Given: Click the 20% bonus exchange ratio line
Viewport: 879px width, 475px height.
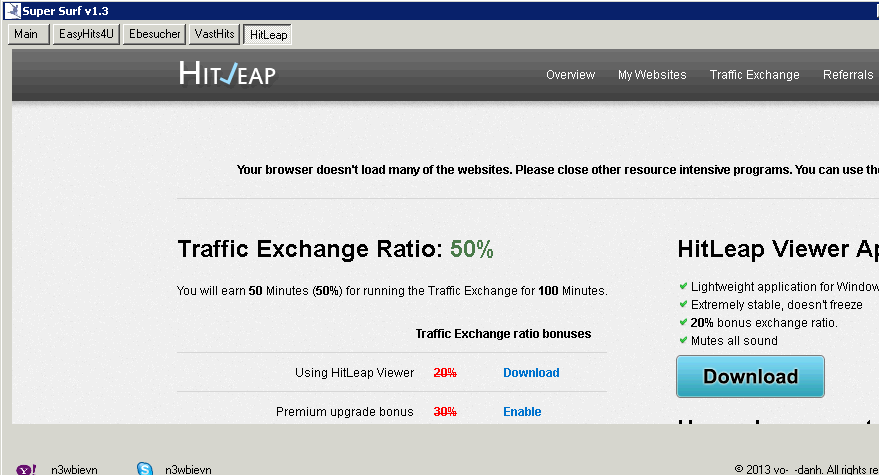Looking at the screenshot, I should click(764, 322).
